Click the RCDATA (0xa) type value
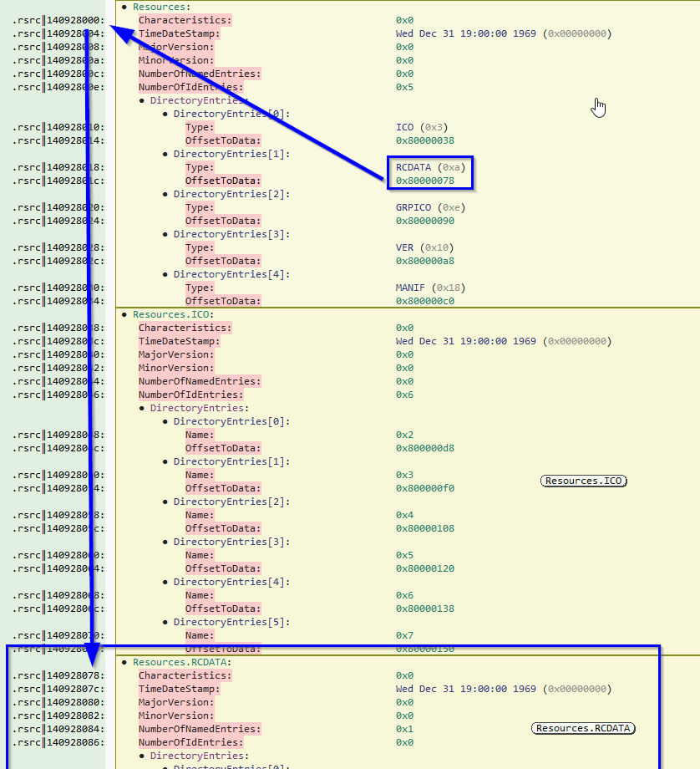Screen dimensions: 700x769 [x=429, y=167]
